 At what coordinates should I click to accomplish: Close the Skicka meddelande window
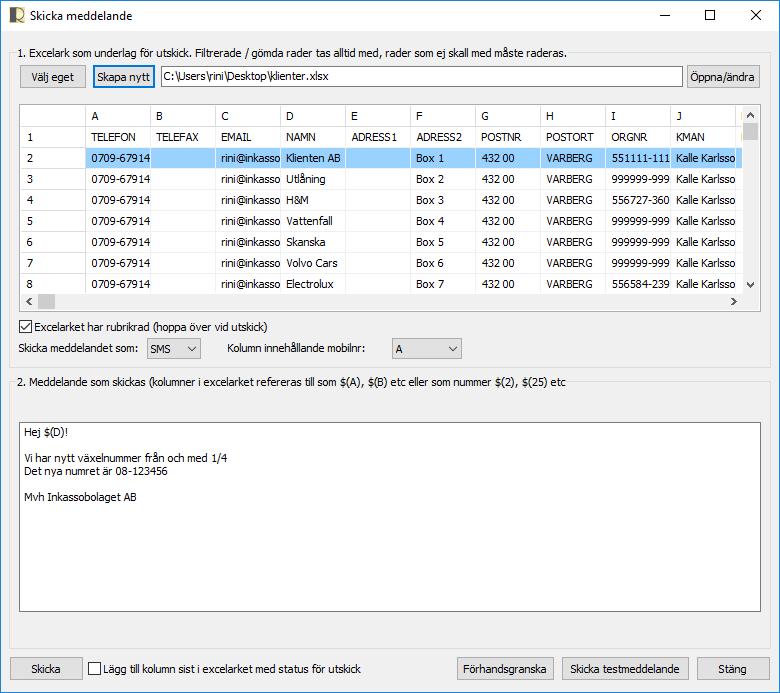coord(756,15)
